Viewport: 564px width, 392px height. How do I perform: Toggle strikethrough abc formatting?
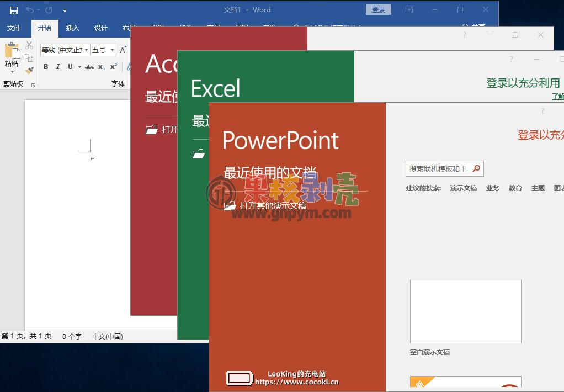coord(89,67)
